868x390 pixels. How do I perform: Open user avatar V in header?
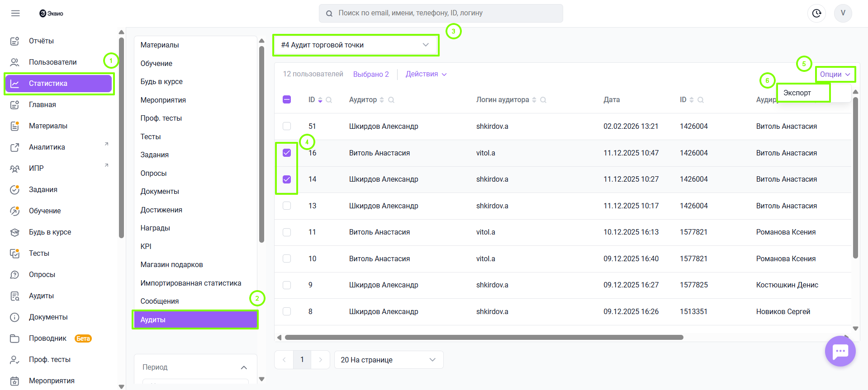tap(843, 13)
